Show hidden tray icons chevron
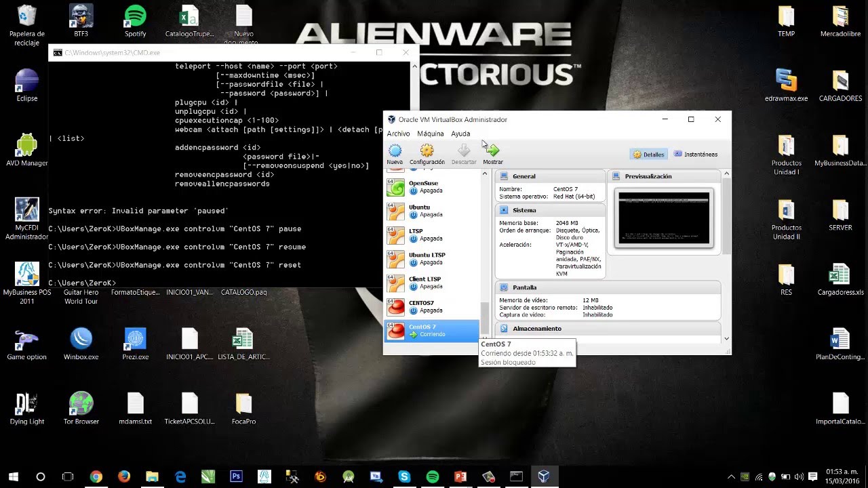Viewport: 868px width, 488px height. click(731, 477)
